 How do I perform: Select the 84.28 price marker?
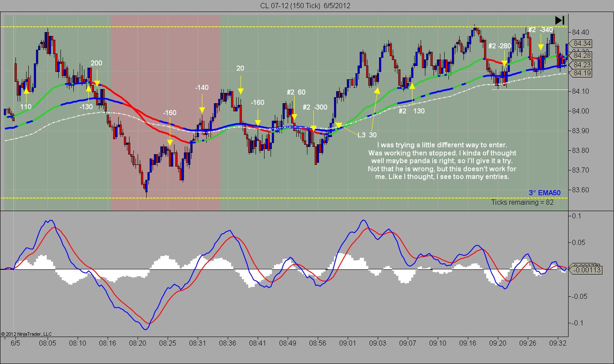[x=581, y=55]
